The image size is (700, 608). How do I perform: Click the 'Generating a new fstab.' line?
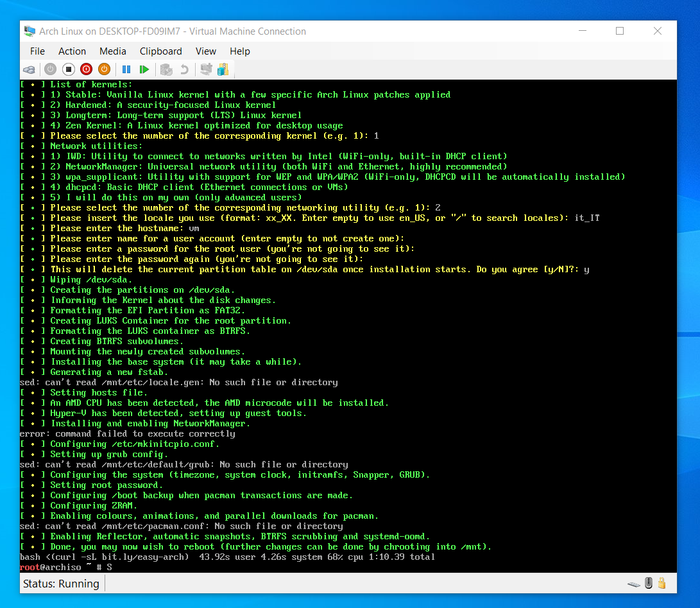click(94, 372)
